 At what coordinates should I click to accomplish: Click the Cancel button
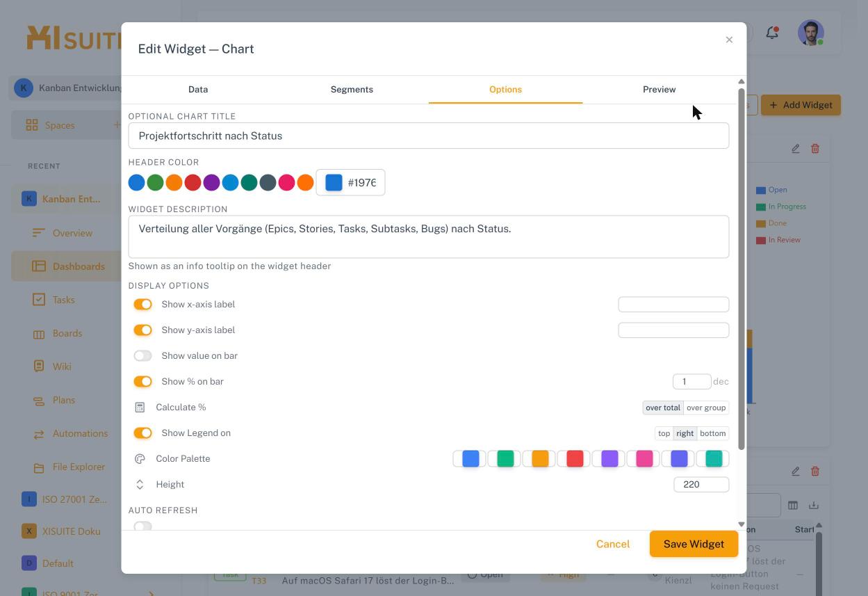(613, 544)
